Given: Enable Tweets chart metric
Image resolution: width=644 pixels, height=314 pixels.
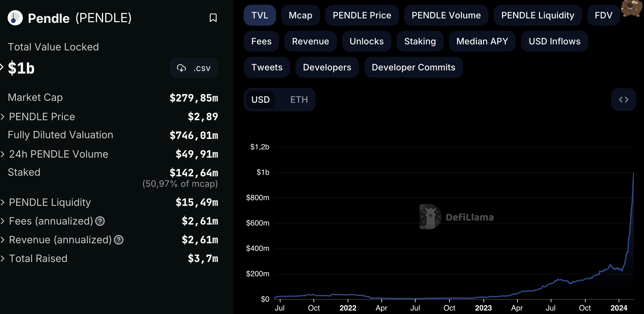Looking at the screenshot, I should click(267, 67).
